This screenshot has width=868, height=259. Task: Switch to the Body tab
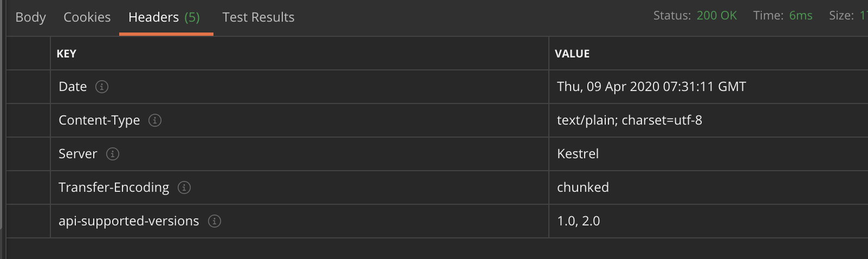(x=31, y=17)
